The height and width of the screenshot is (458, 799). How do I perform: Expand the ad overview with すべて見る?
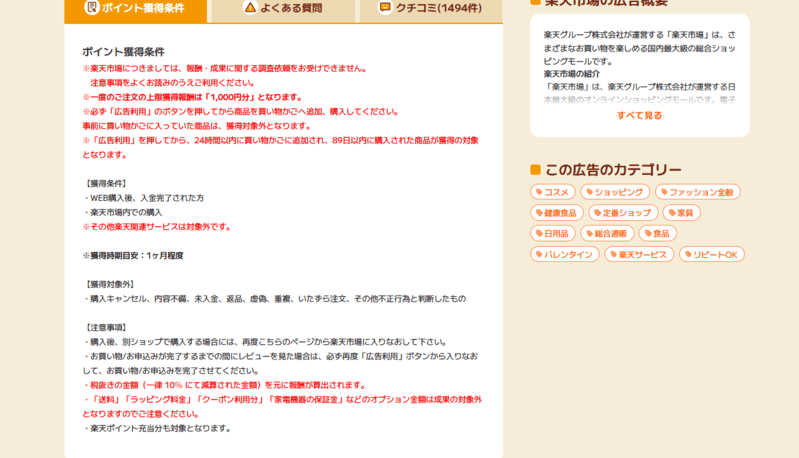[x=639, y=116]
